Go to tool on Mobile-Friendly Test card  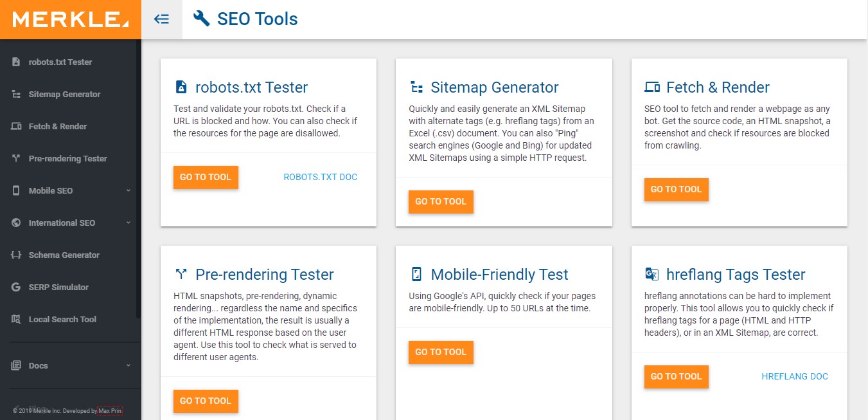click(441, 352)
